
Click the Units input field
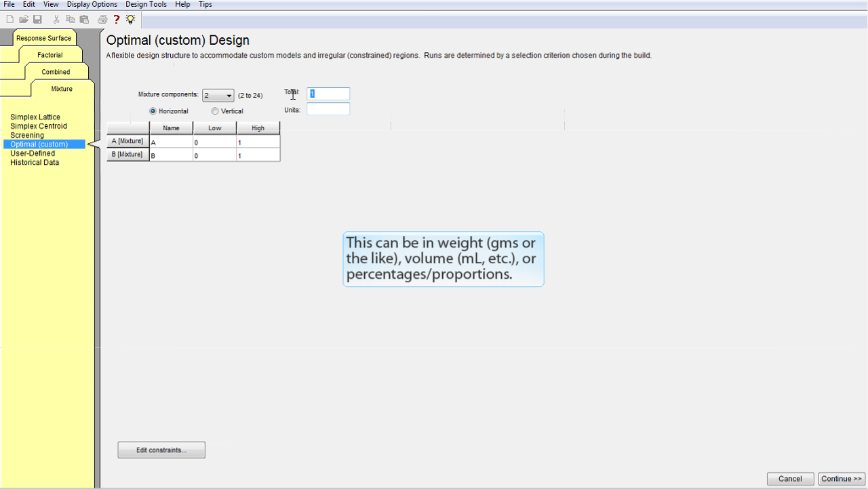(328, 109)
